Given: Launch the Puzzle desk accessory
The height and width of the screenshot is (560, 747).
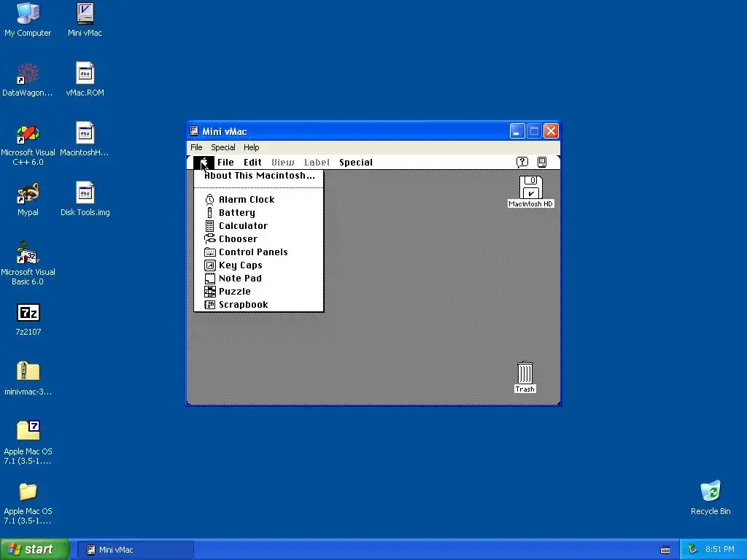Looking at the screenshot, I should (259, 292).
